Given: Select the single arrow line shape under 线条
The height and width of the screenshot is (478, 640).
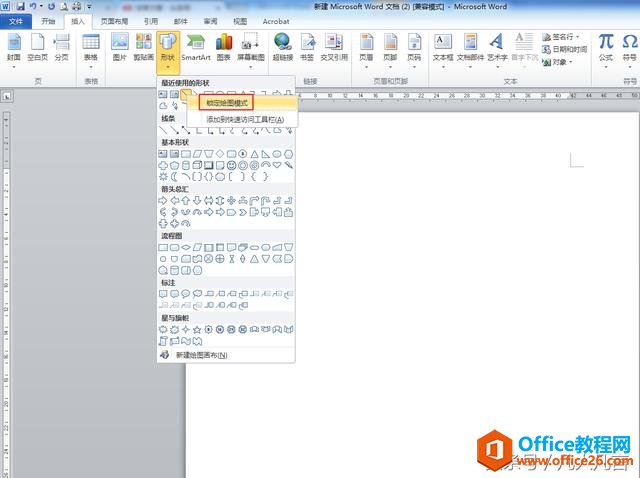Looking at the screenshot, I should [174, 130].
